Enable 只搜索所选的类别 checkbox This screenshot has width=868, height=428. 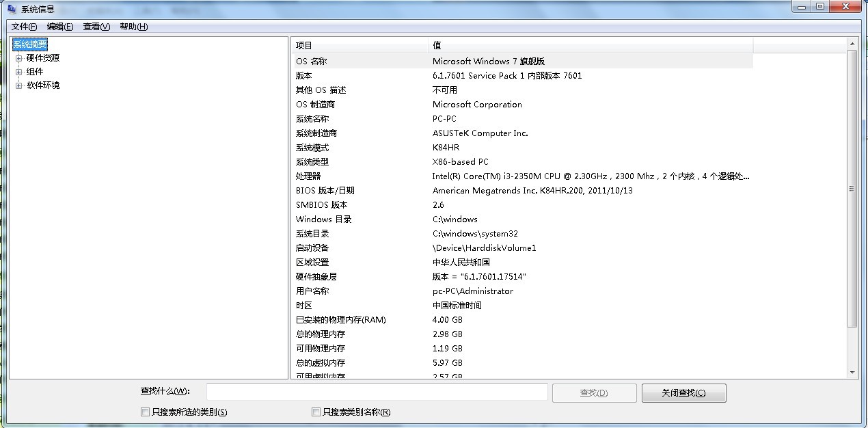145,412
